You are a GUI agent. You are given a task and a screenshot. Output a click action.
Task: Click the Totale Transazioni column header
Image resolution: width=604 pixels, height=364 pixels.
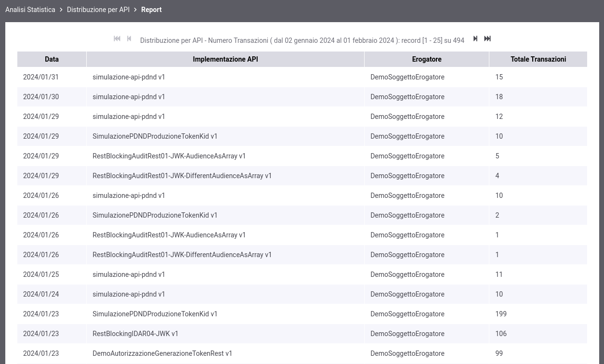click(538, 59)
